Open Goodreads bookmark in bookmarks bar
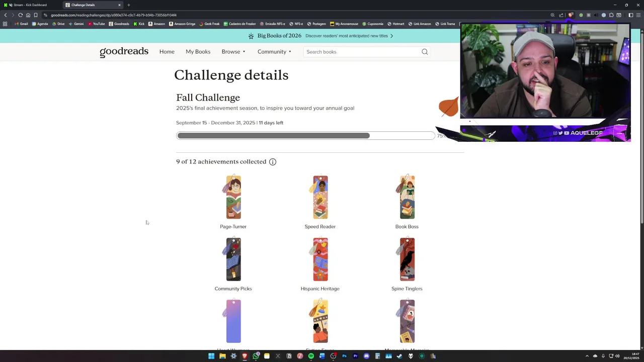644x362 pixels. (x=119, y=24)
